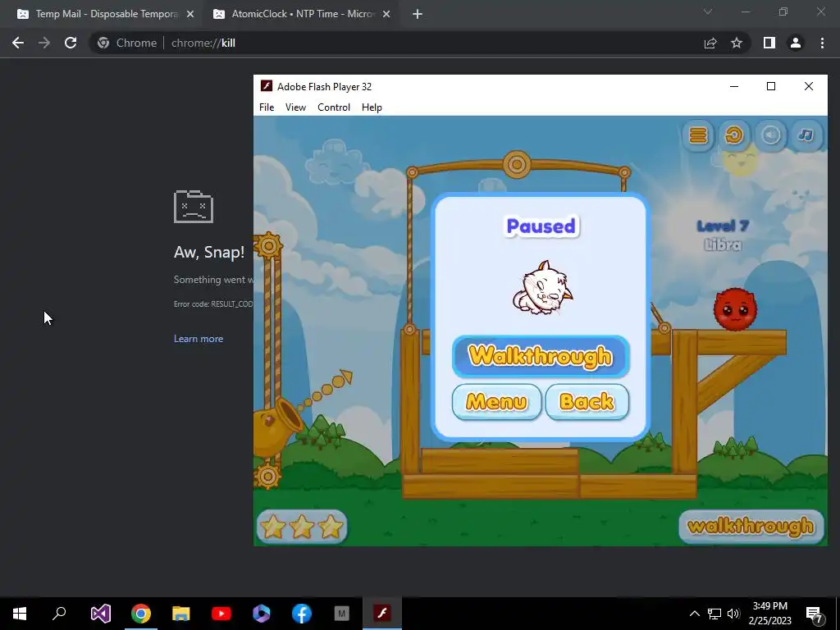Click the Walkthrough button in Paused dialog
The image size is (840, 630).
coord(541,356)
